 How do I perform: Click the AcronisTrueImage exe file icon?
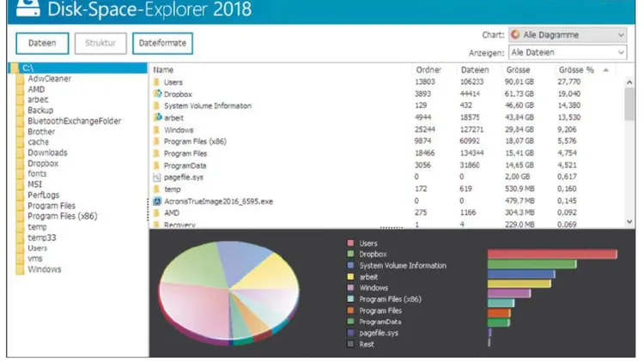coord(157,202)
